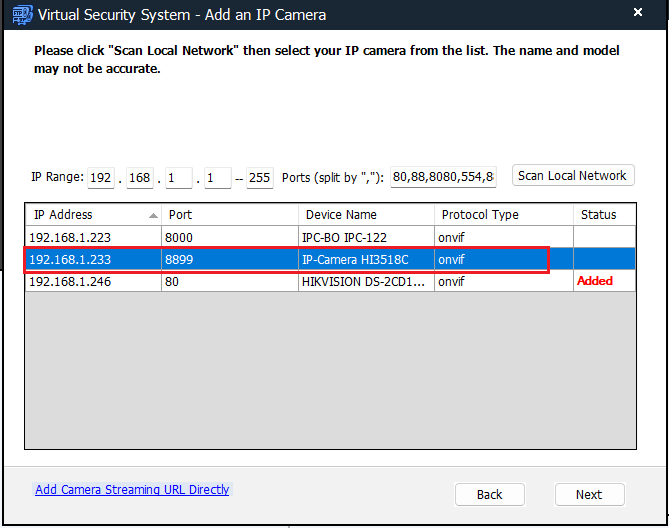Click the IP range end field 255
The image size is (669, 528).
(259, 178)
